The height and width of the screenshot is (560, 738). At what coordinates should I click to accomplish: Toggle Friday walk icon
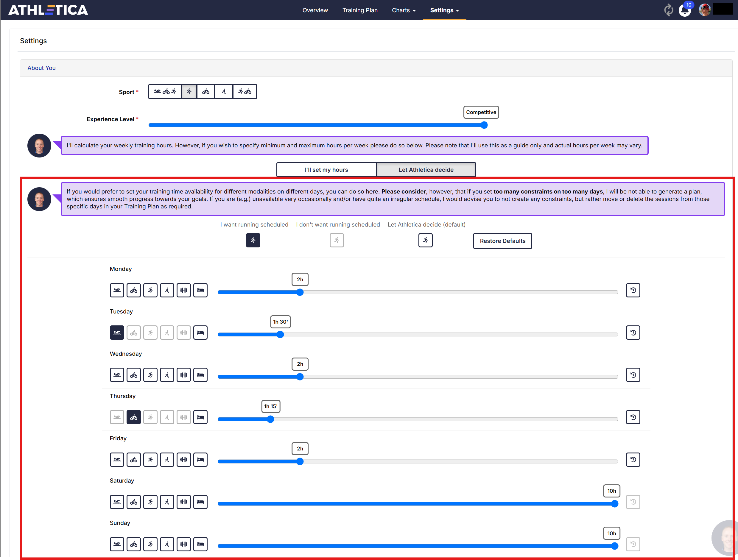[x=167, y=460]
